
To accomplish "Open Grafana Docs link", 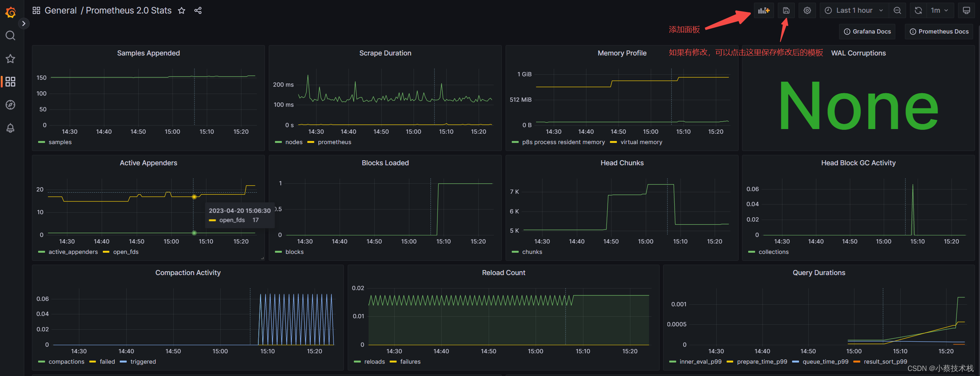I will (x=867, y=32).
